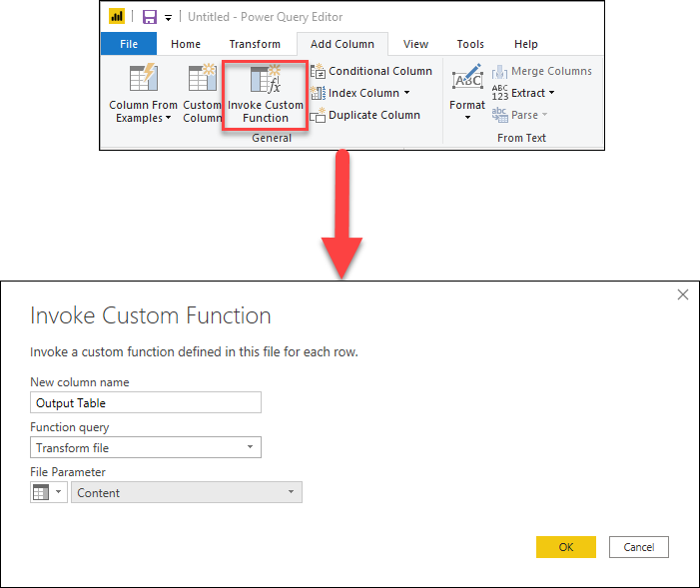Expand the Parse dropdown arrow
This screenshot has height=588, width=700.
tap(544, 115)
